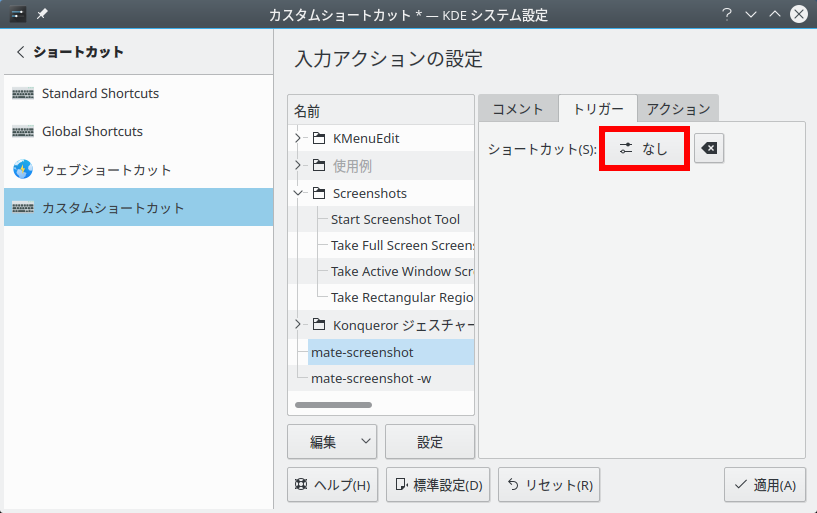Screen dimensions: 817x513
Task: Select Take Active Window Screenshot entry
Action: (x=402, y=271)
